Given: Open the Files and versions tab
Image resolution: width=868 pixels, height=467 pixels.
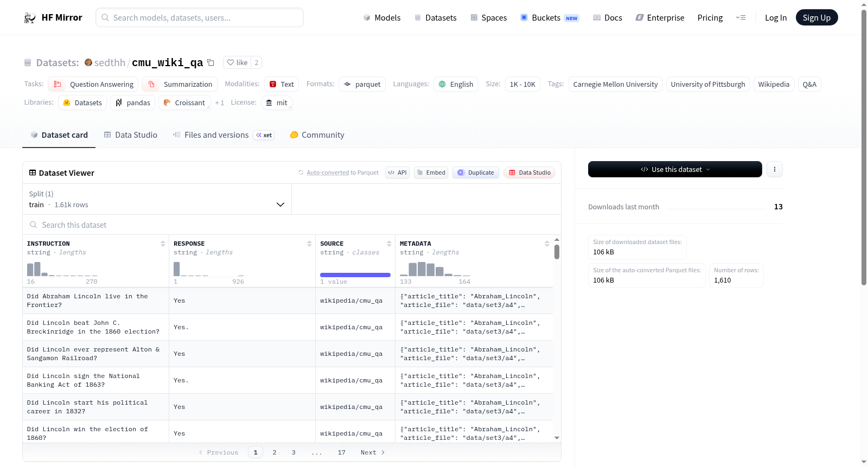Looking at the screenshot, I should [x=224, y=135].
